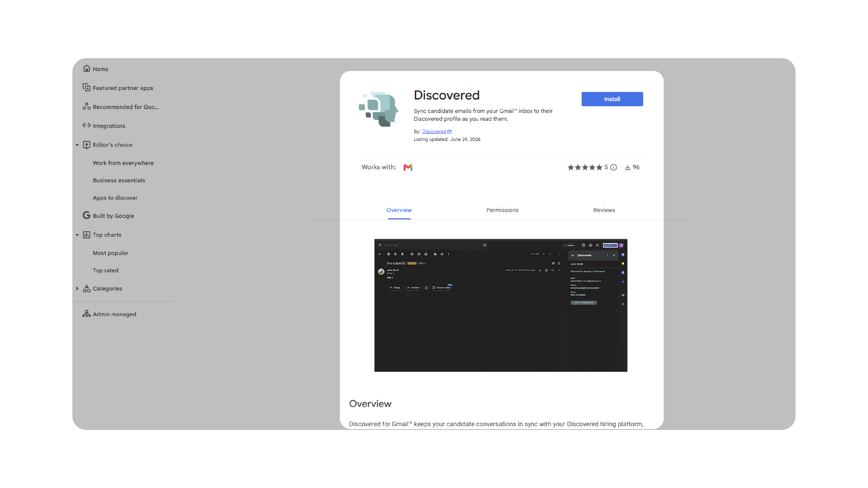Click the Listing updated June 24, 2026 text
The width and height of the screenshot is (868, 488).
447,139
